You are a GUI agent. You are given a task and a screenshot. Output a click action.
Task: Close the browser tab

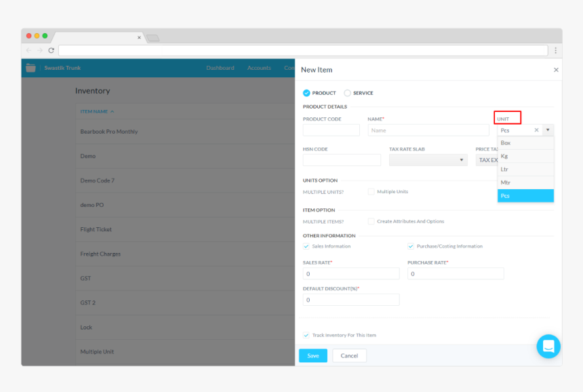click(x=139, y=37)
